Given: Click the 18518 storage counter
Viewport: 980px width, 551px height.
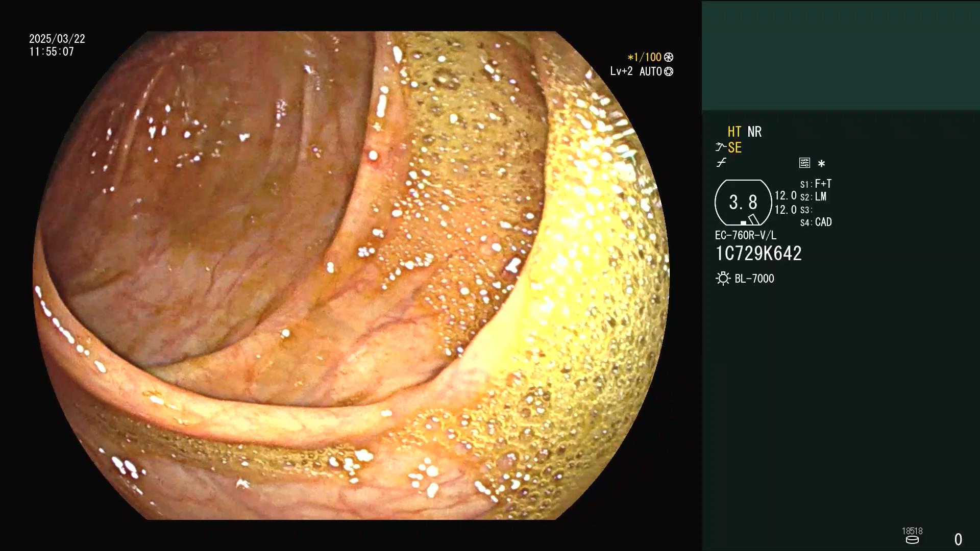Looking at the screenshot, I should [x=912, y=531].
